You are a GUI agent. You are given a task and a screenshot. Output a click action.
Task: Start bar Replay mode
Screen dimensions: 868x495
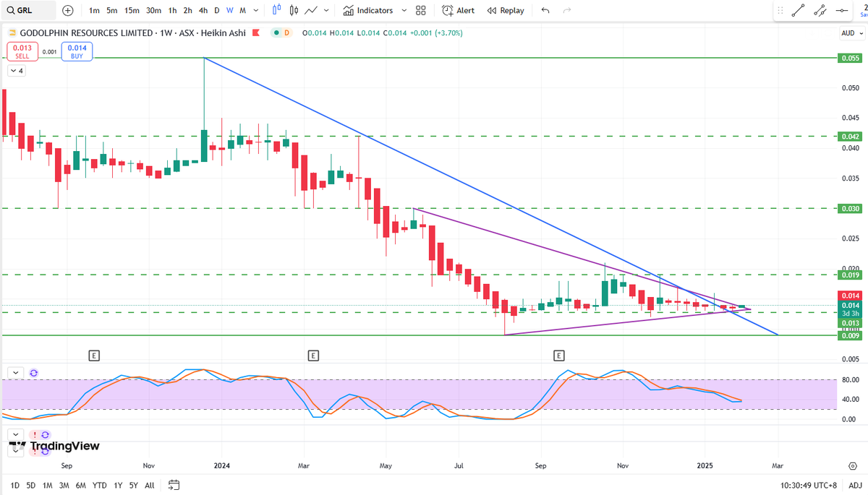506,11
